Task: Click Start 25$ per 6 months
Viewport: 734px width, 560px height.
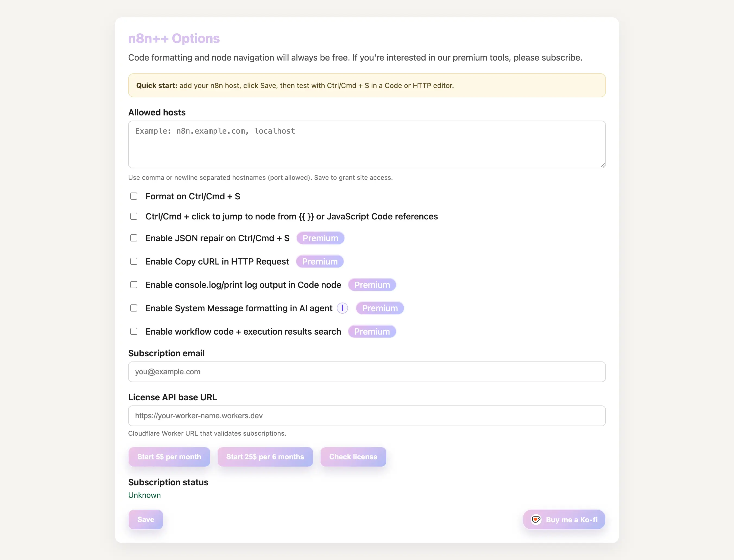Action: [x=265, y=457]
